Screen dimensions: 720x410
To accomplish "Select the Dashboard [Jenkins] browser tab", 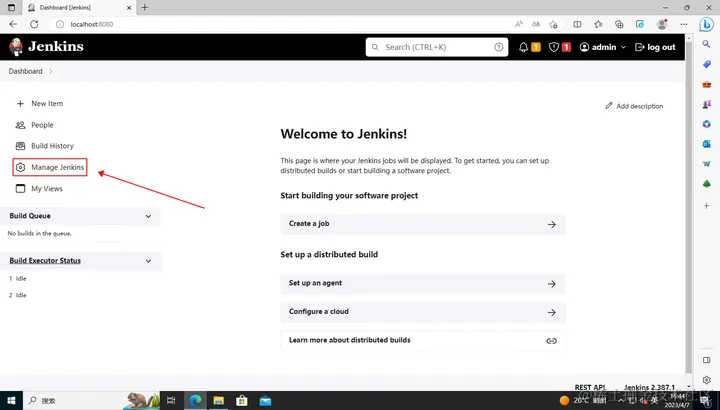I will pyautogui.click(x=79, y=7).
